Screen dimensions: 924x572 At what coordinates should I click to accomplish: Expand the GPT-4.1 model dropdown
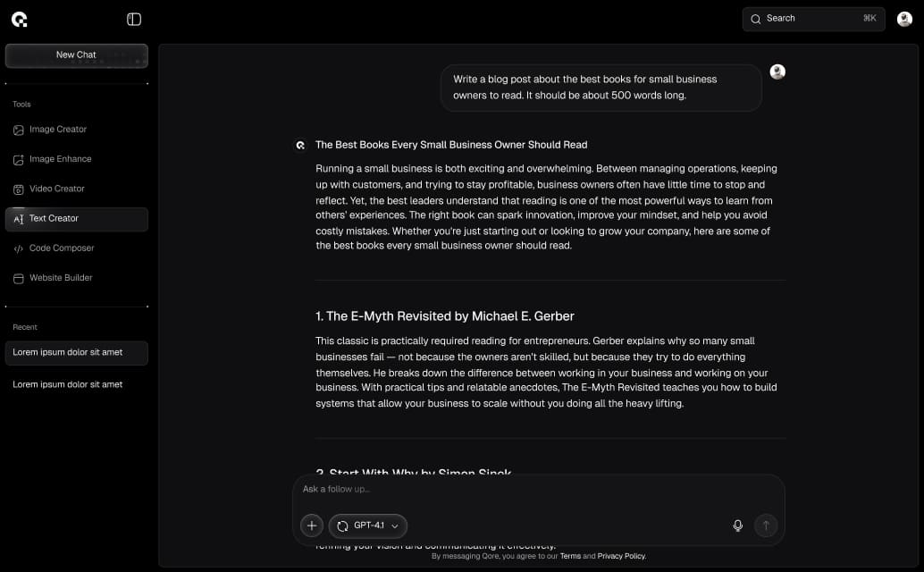coord(368,526)
